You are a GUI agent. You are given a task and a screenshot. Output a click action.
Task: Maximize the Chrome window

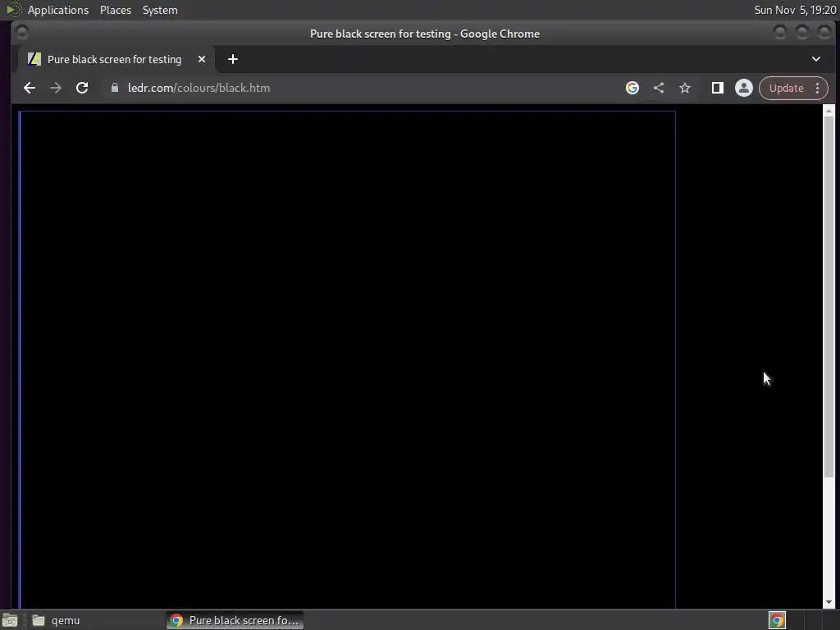point(802,33)
